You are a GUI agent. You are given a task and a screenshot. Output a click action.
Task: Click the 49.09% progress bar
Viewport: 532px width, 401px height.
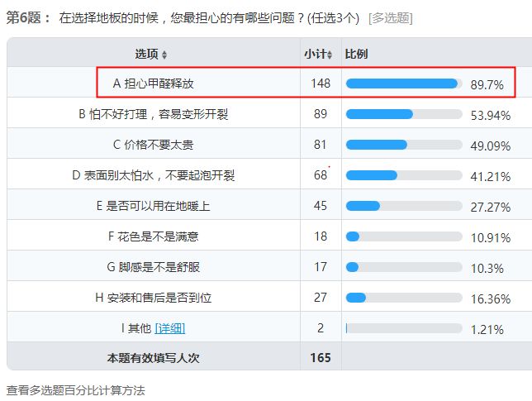tap(404, 145)
